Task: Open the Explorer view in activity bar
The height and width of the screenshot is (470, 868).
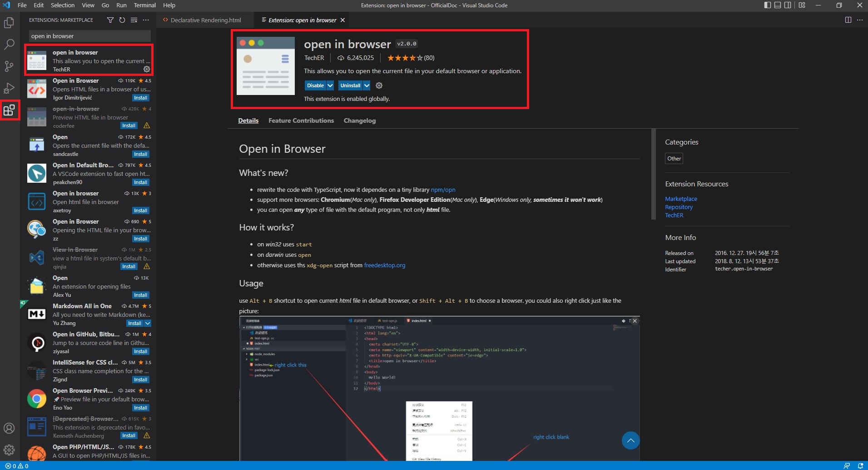Action: pos(9,23)
